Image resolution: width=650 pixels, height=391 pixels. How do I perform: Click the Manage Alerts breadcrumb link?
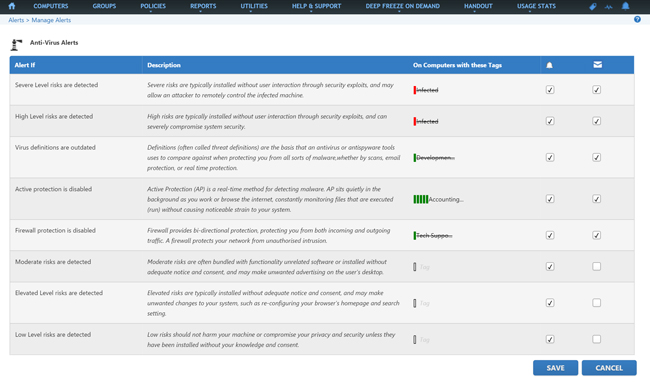(51, 20)
